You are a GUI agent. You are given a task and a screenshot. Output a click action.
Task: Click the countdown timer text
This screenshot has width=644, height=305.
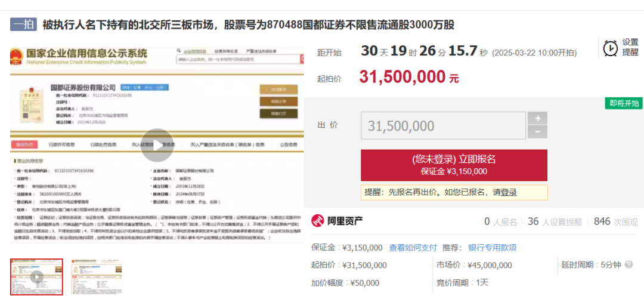pos(425,51)
